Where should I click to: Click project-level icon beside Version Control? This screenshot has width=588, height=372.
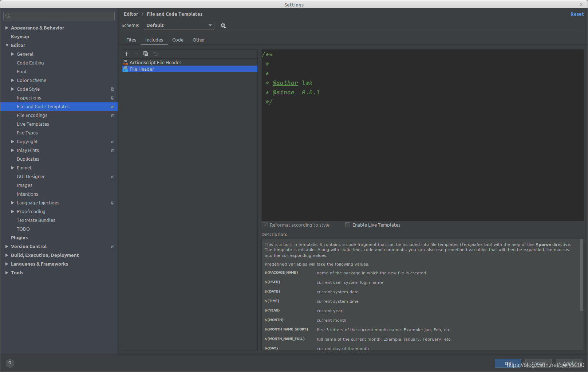[x=112, y=247]
